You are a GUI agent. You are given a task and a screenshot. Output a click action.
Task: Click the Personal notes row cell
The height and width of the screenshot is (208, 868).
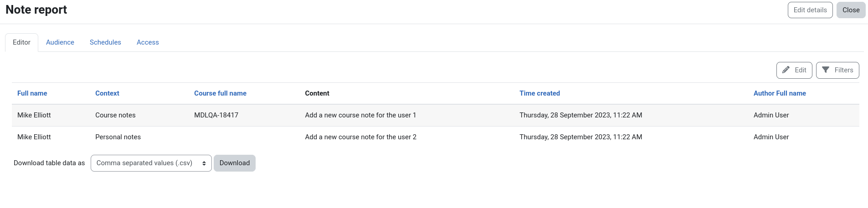tap(118, 137)
